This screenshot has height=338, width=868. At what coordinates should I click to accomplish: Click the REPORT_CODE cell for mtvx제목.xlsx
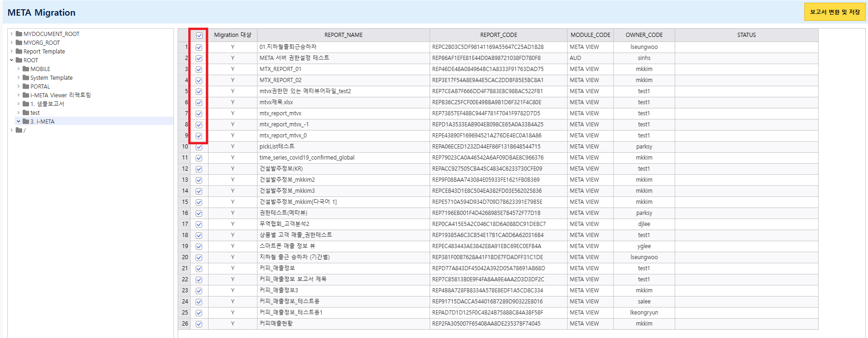[x=486, y=102]
